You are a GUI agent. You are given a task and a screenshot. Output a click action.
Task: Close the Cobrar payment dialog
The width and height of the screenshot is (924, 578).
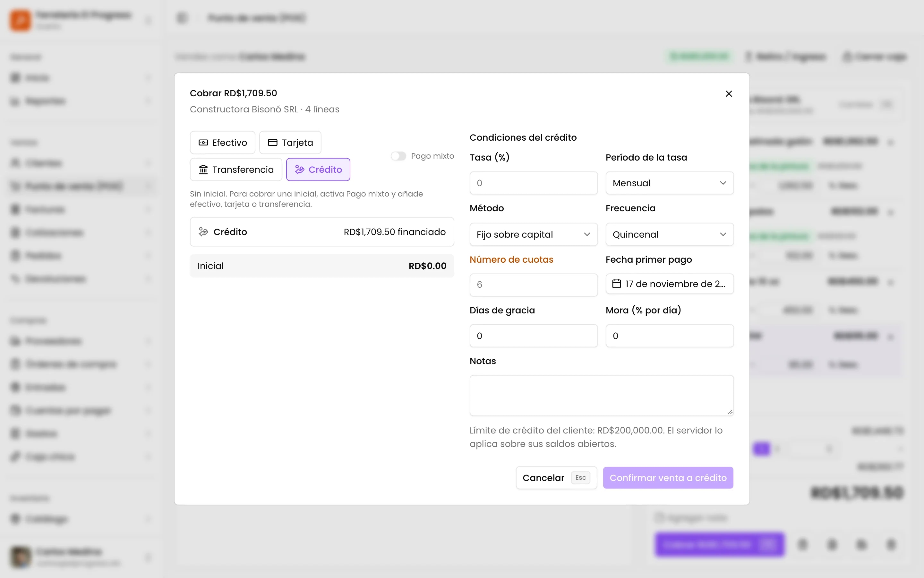tap(729, 94)
